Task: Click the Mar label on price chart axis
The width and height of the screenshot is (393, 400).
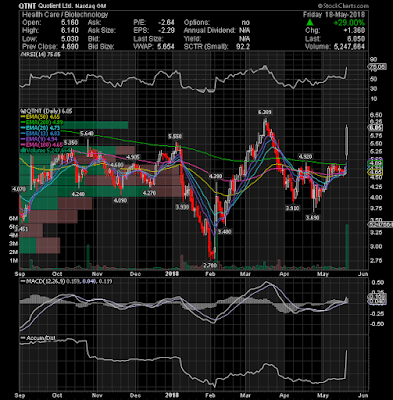Action: [x=245, y=274]
